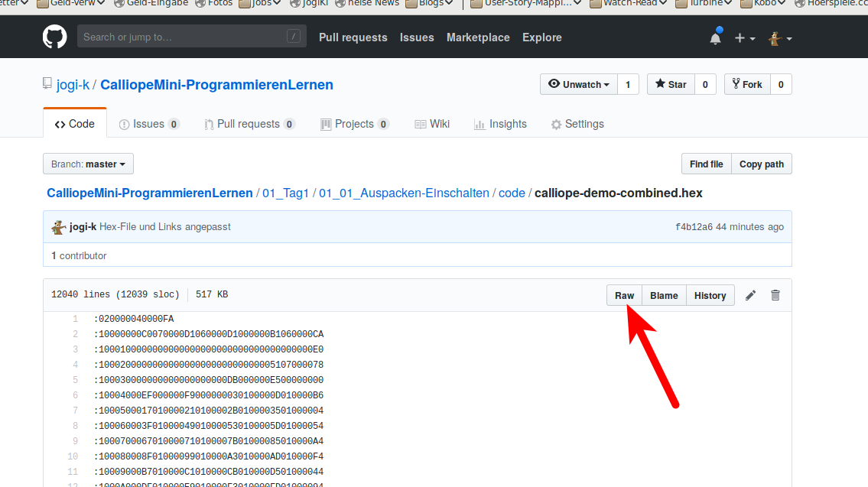Open the plus create-new menu
The width and height of the screenshot is (868, 487).
745,38
